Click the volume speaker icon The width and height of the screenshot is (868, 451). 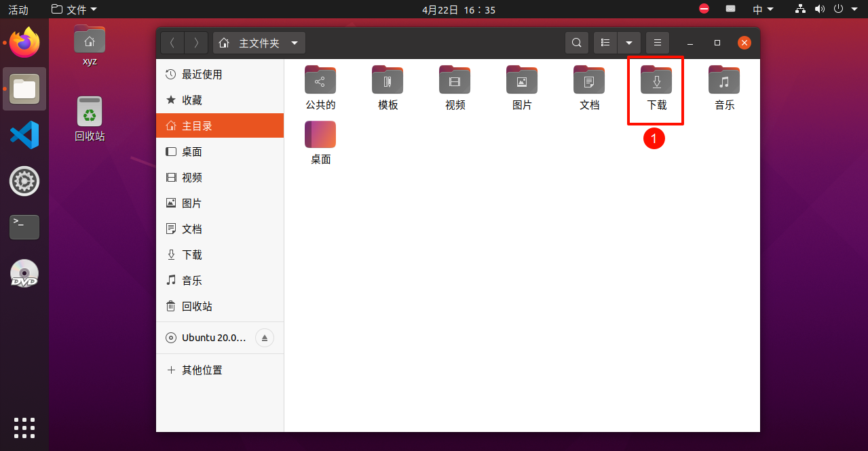[x=819, y=9]
